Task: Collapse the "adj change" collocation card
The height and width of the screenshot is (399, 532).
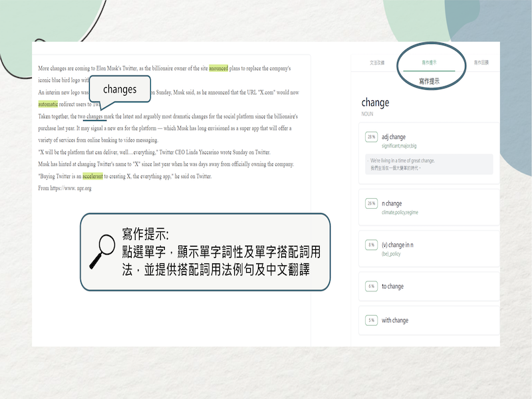Action: tap(428, 140)
